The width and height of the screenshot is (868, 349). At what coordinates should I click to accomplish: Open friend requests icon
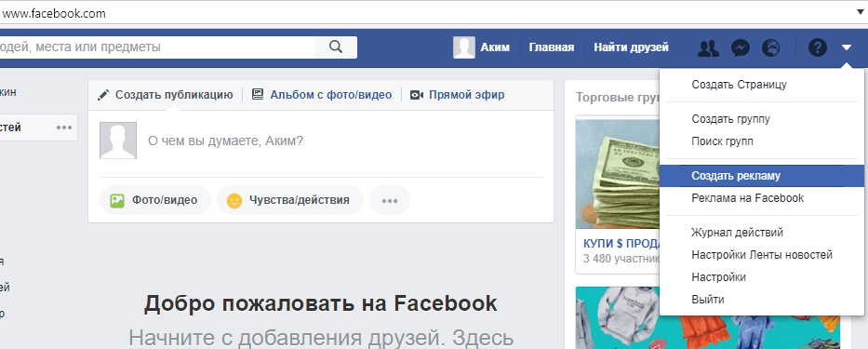point(708,48)
